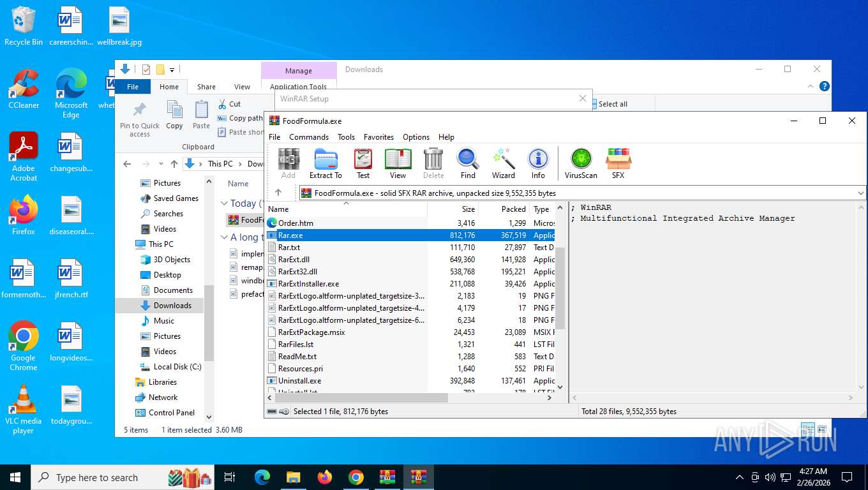Open Quick Access Toolbar customize dropdown
The width and height of the screenshot is (868, 490).
point(172,70)
